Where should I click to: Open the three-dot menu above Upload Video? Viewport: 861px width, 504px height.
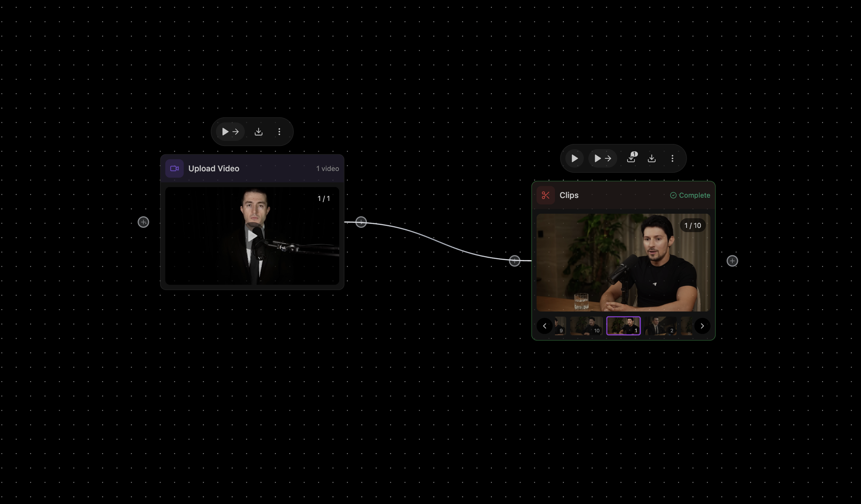279,131
